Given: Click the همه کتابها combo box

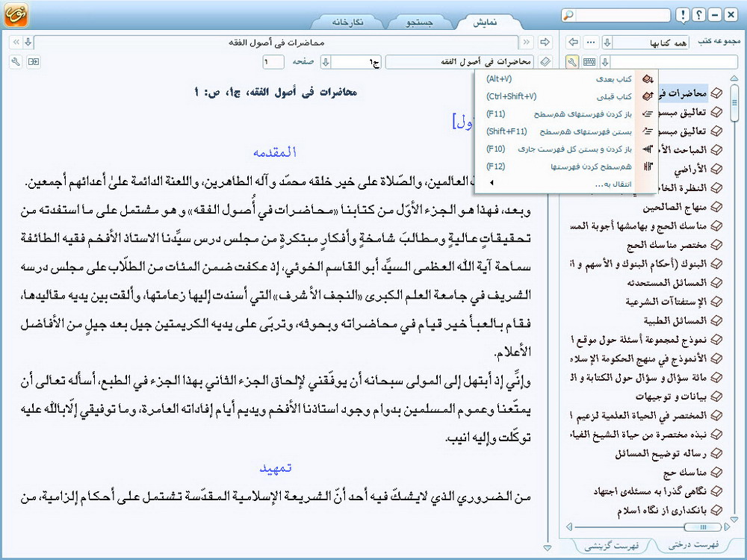Looking at the screenshot, I should [651, 43].
